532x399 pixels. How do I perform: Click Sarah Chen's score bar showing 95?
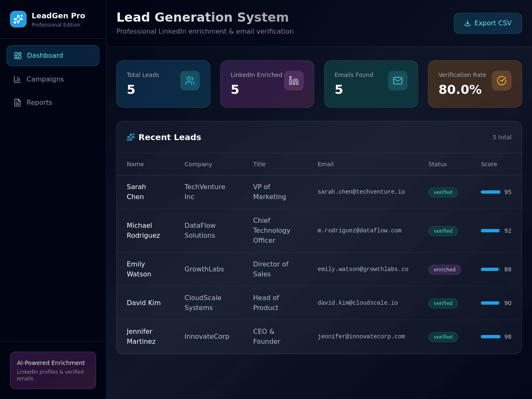[x=491, y=192]
